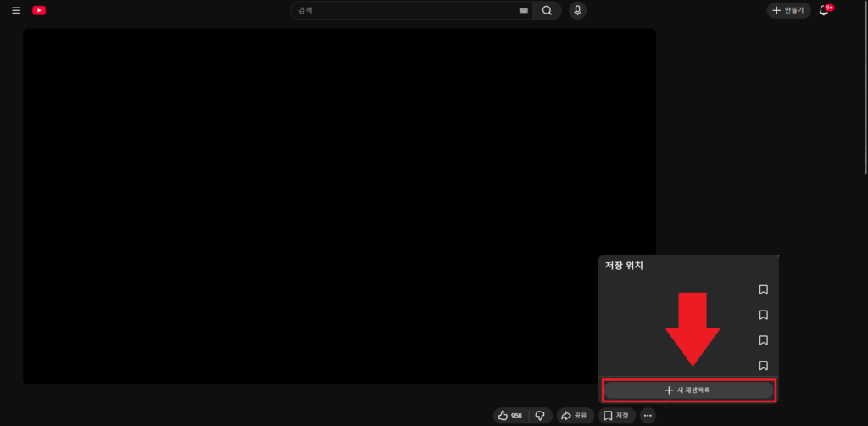Open the three-dot more actions menu
Image resolution: width=868 pixels, height=426 pixels.
coord(648,416)
